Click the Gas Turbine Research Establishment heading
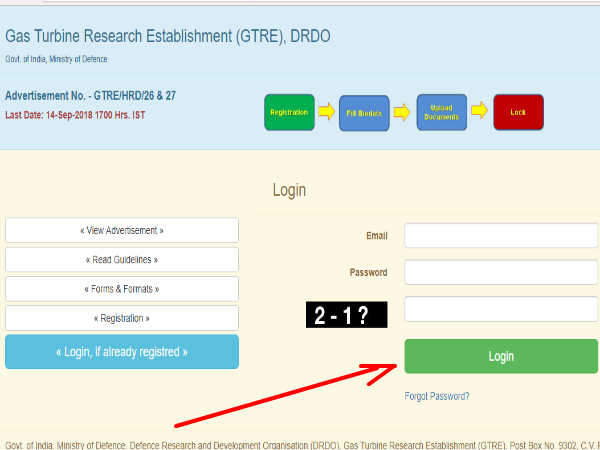 point(168,36)
